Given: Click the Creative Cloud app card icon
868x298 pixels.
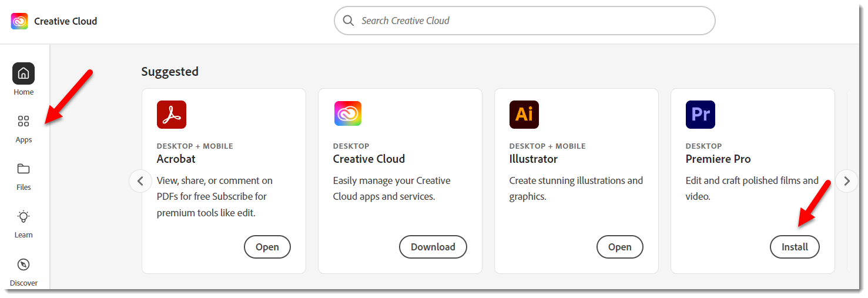Looking at the screenshot, I should pyautogui.click(x=348, y=113).
